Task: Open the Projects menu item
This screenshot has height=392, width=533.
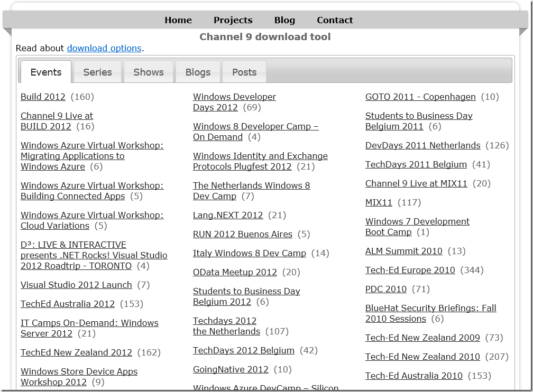Action: [x=233, y=20]
